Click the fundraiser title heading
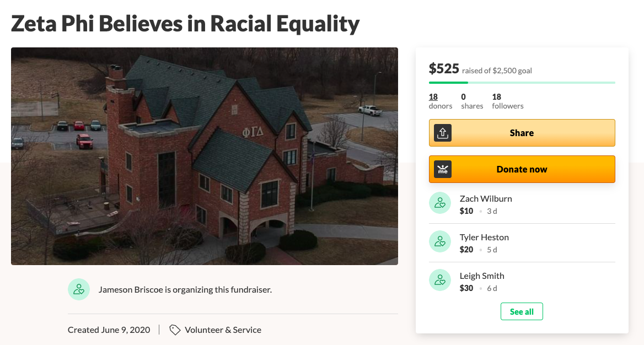The image size is (644, 345). click(185, 24)
